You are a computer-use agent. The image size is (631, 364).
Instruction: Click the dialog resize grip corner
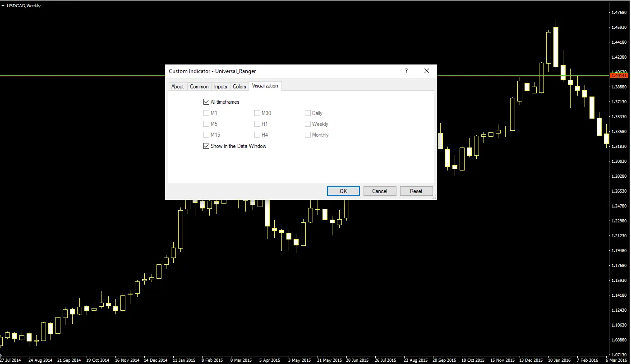tap(434, 198)
